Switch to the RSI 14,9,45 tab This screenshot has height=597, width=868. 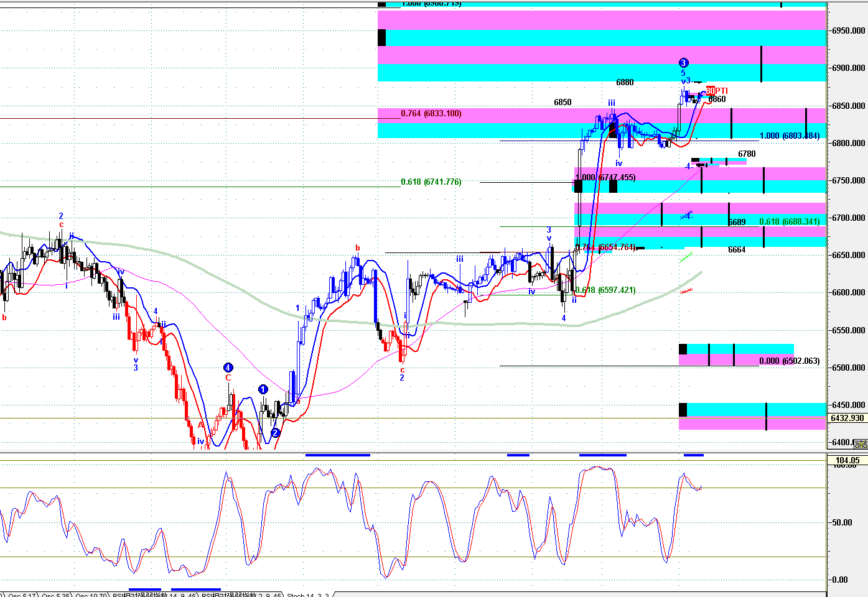pos(154,595)
